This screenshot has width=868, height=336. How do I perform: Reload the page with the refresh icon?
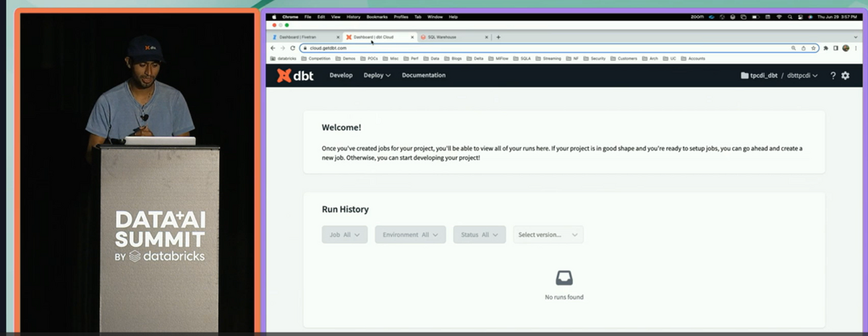tap(292, 48)
